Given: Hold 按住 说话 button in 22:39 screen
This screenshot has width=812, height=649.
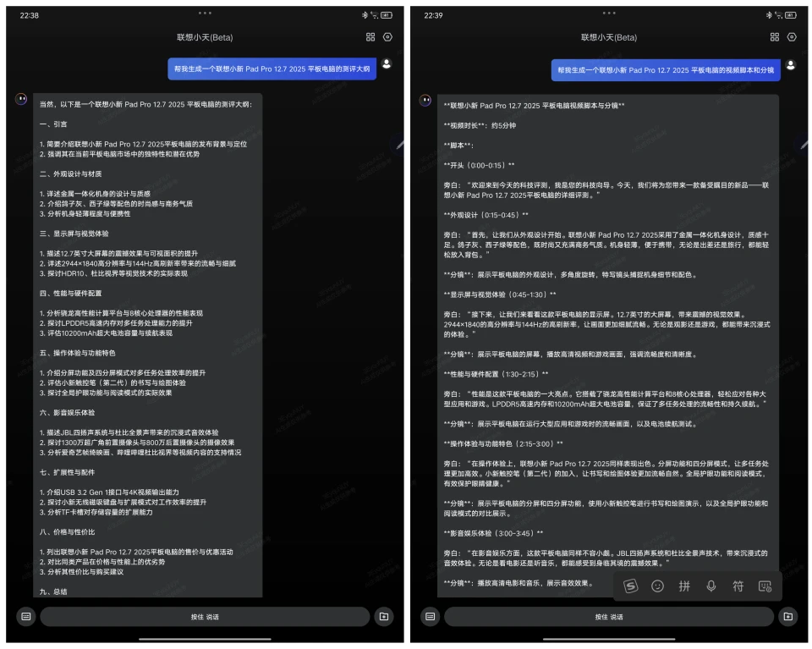Looking at the screenshot, I should click(609, 616).
